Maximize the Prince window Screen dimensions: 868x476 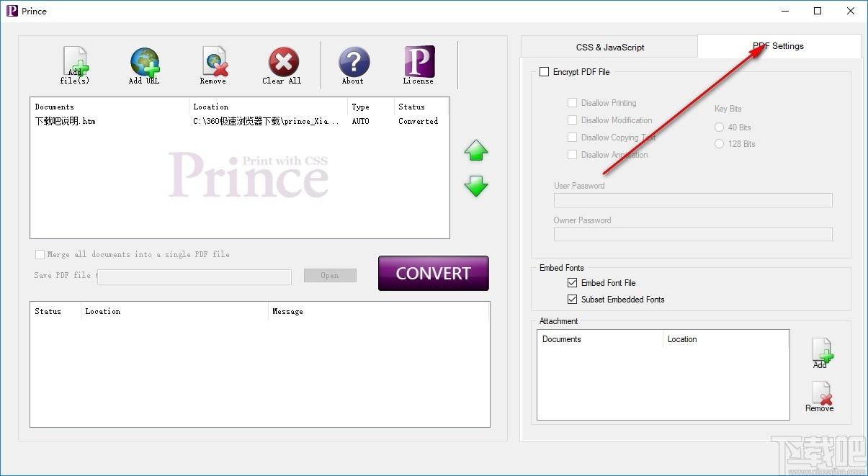[818, 11]
